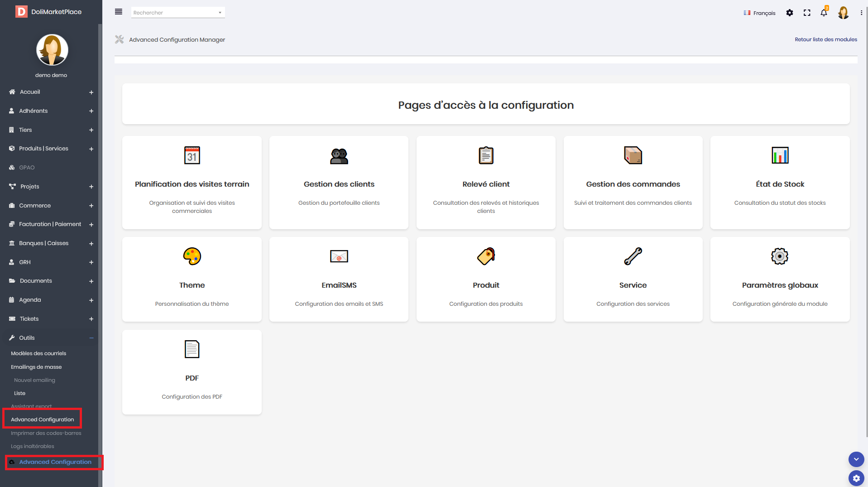The image size is (868, 487).
Task: Open Modèles des courriels menu item
Action: click(38, 353)
